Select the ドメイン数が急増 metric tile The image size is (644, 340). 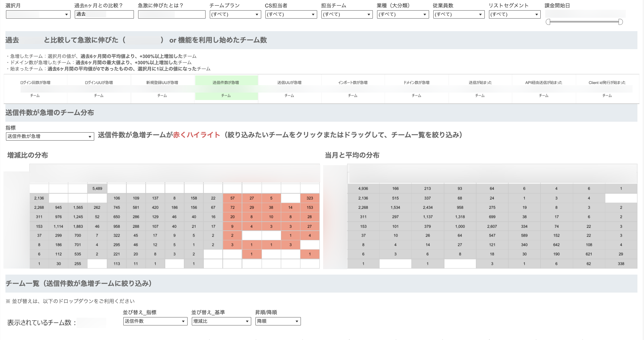click(x=416, y=89)
